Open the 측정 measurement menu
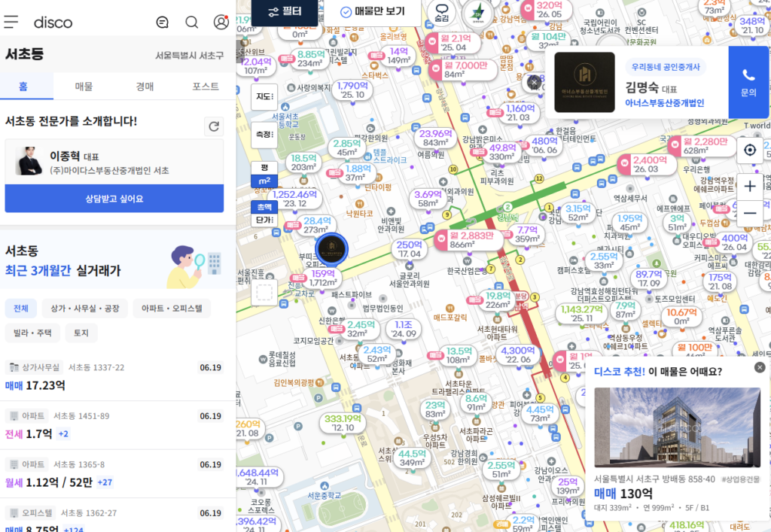 pyautogui.click(x=264, y=134)
